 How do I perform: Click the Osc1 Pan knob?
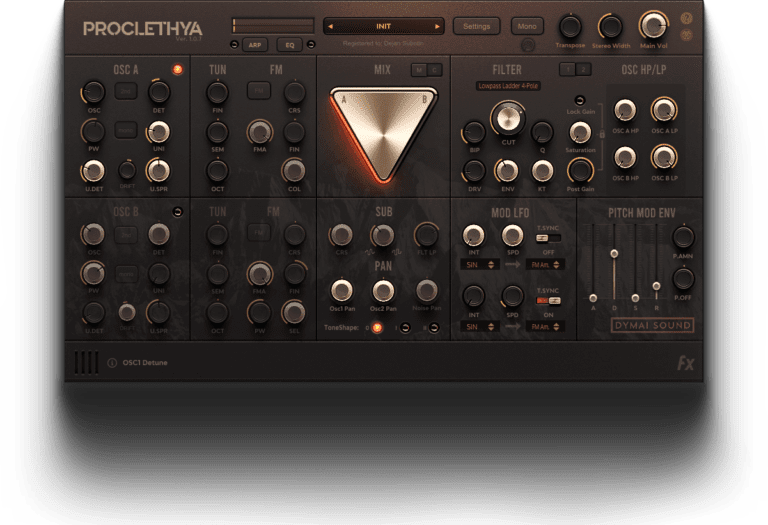pyautogui.click(x=341, y=290)
